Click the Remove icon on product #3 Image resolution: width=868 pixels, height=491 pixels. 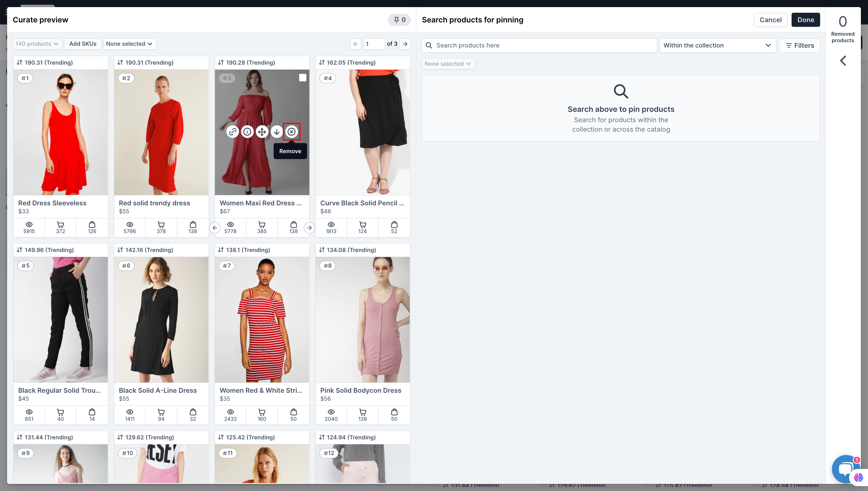tap(291, 132)
